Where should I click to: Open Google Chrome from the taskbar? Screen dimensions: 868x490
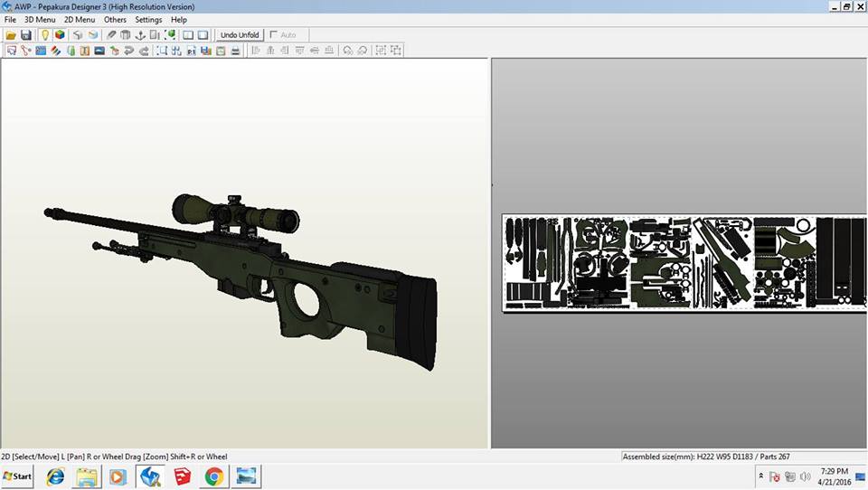(214, 476)
